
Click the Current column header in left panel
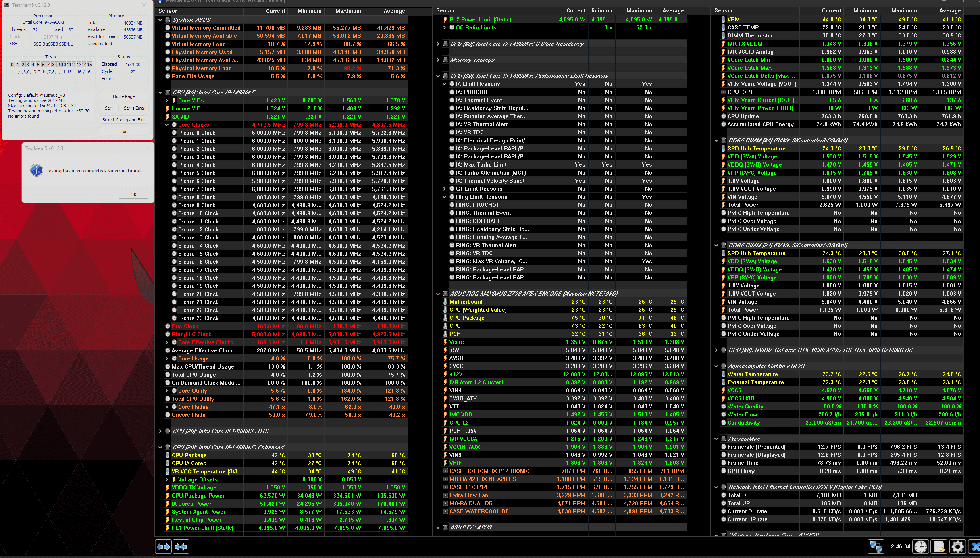pyautogui.click(x=265, y=11)
